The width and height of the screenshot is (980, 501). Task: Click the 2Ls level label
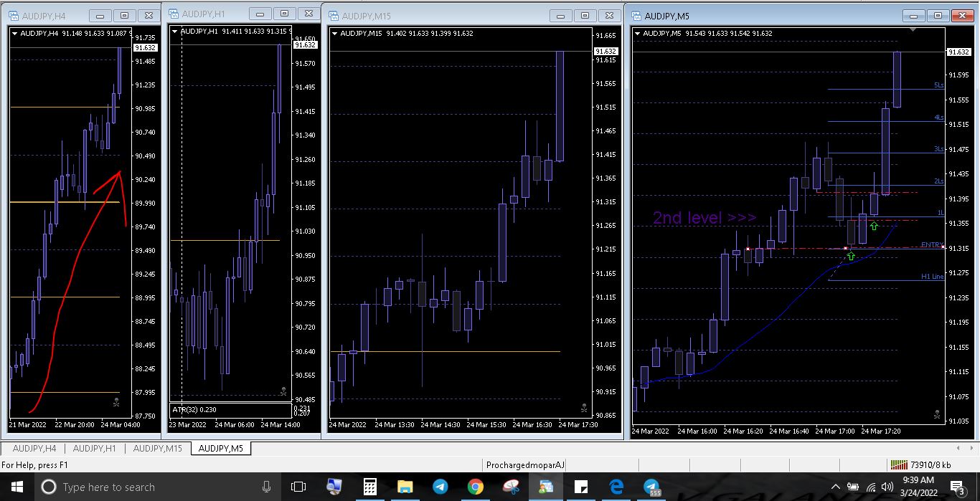(x=939, y=181)
